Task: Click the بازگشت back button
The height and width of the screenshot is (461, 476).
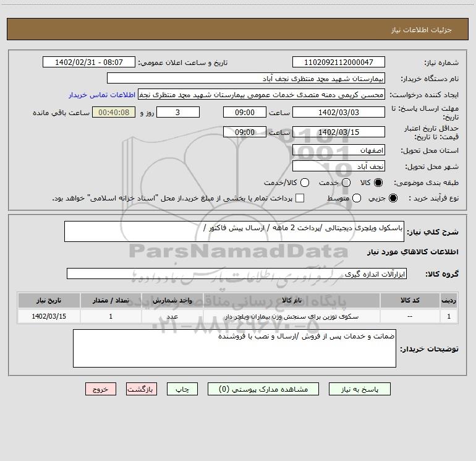Action: pyautogui.click(x=142, y=389)
